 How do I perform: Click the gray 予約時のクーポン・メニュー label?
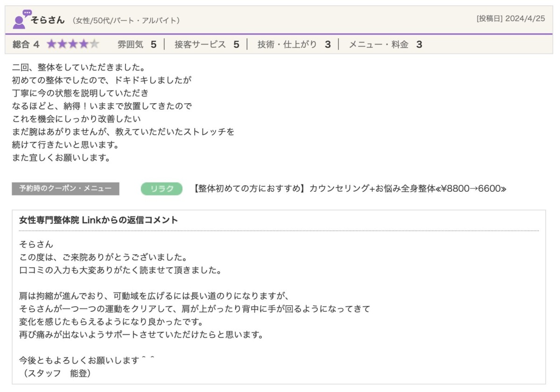(65, 189)
